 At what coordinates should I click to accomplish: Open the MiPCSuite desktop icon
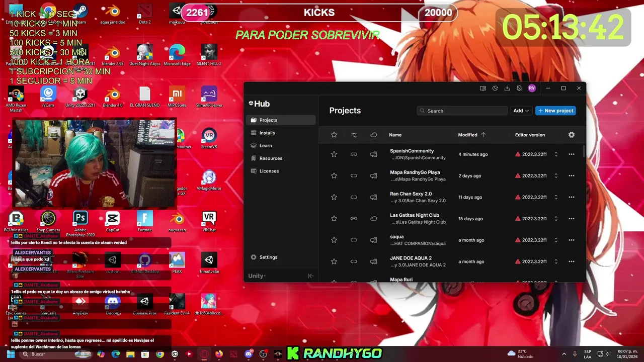[177, 97]
